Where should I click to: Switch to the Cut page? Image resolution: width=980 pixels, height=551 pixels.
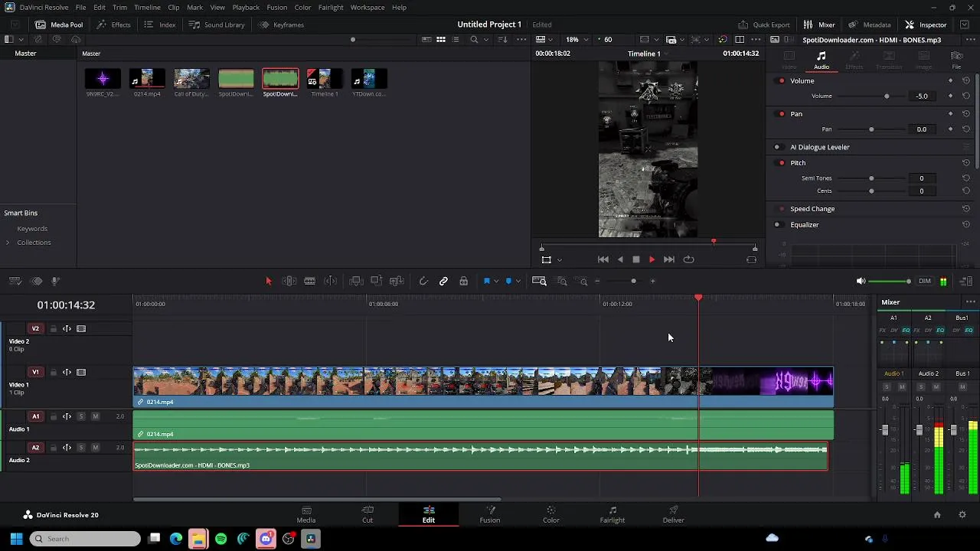pyautogui.click(x=367, y=514)
